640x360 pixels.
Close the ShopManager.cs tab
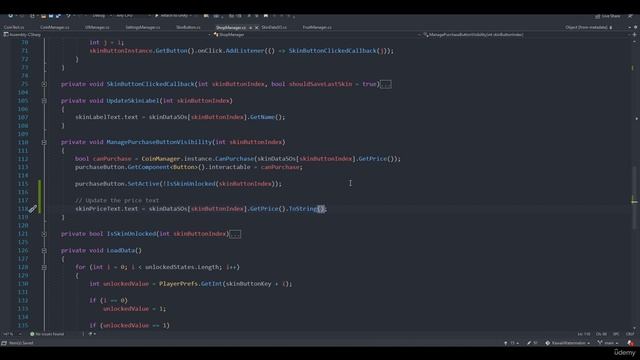pos(257,27)
